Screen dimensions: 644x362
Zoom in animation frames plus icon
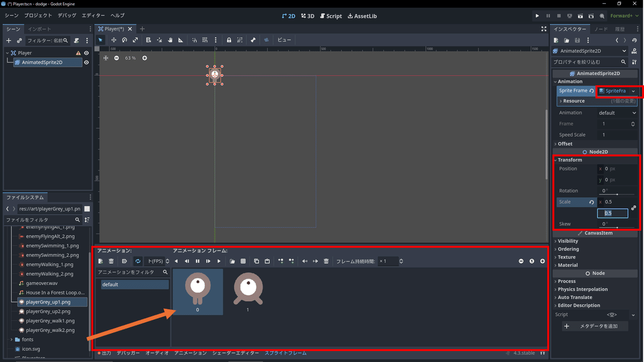(543, 261)
